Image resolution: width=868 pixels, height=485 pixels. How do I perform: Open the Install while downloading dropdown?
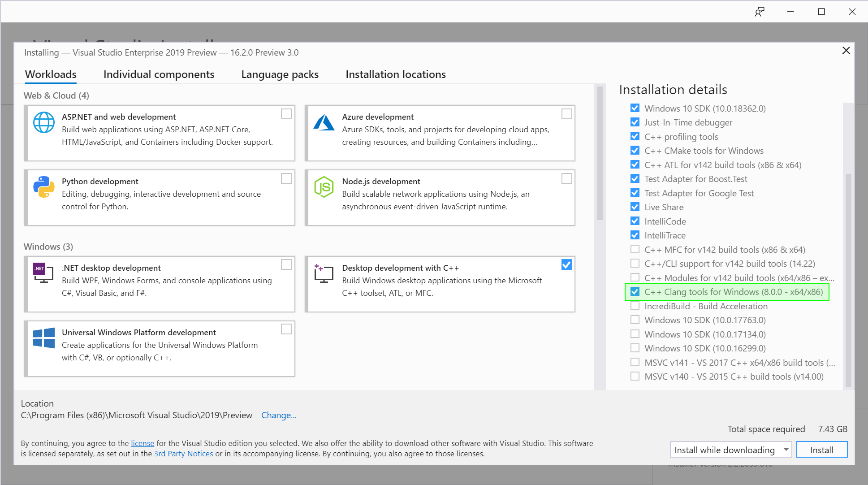(x=731, y=450)
